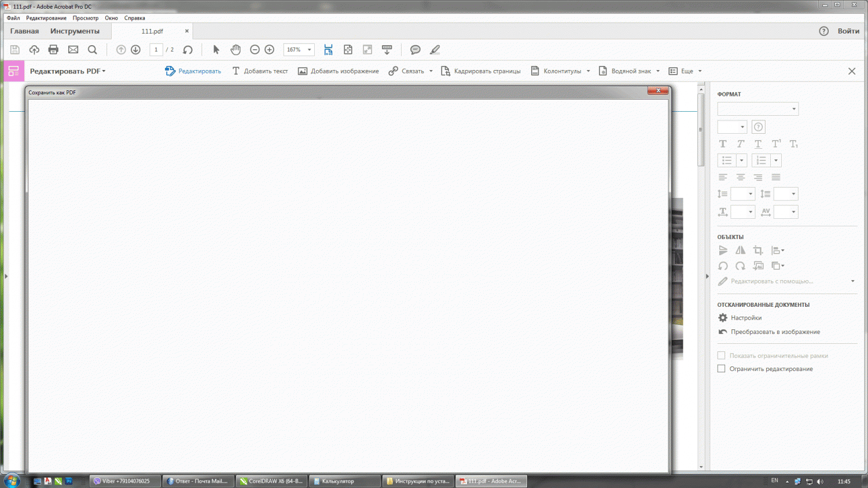This screenshot has height=488, width=868.
Task: Open the Калькулятор taskbar button
Action: (x=345, y=481)
